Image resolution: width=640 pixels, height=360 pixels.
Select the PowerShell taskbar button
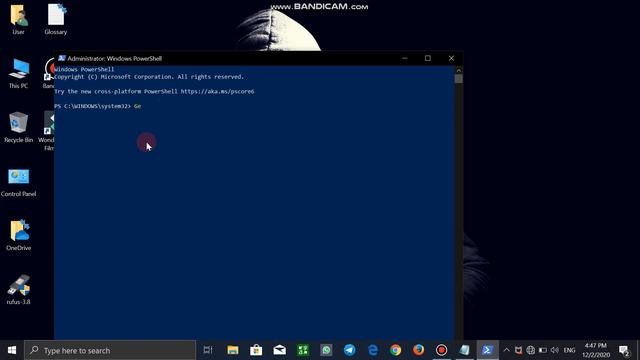point(487,350)
